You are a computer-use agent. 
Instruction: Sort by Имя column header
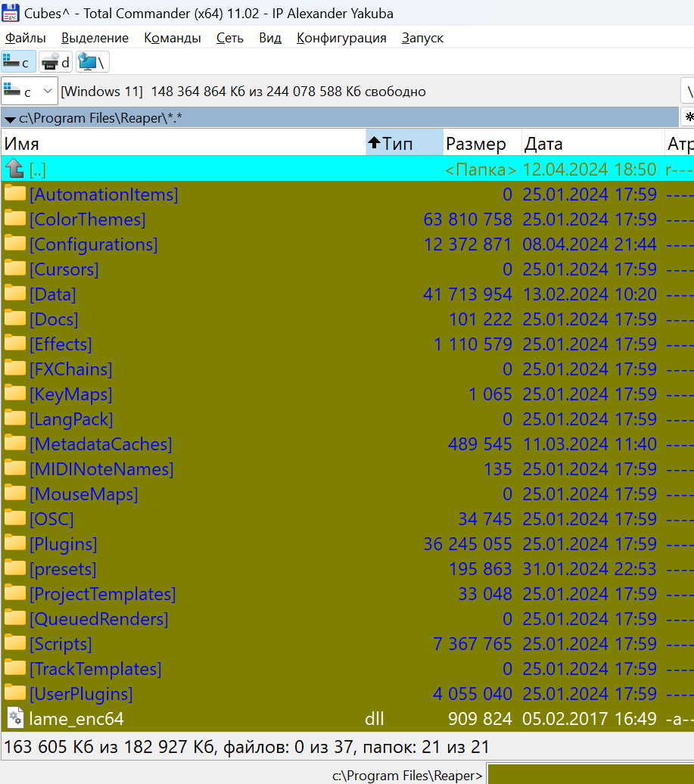coord(183,144)
